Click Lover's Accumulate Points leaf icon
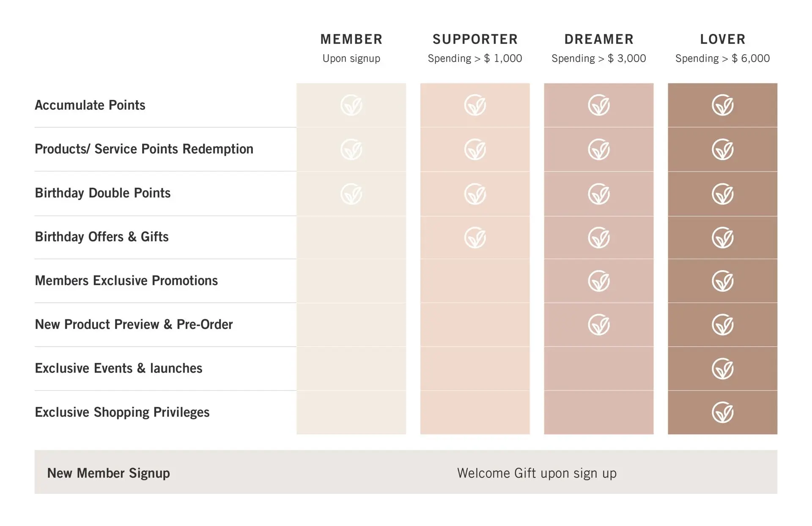 click(x=722, y=105)
